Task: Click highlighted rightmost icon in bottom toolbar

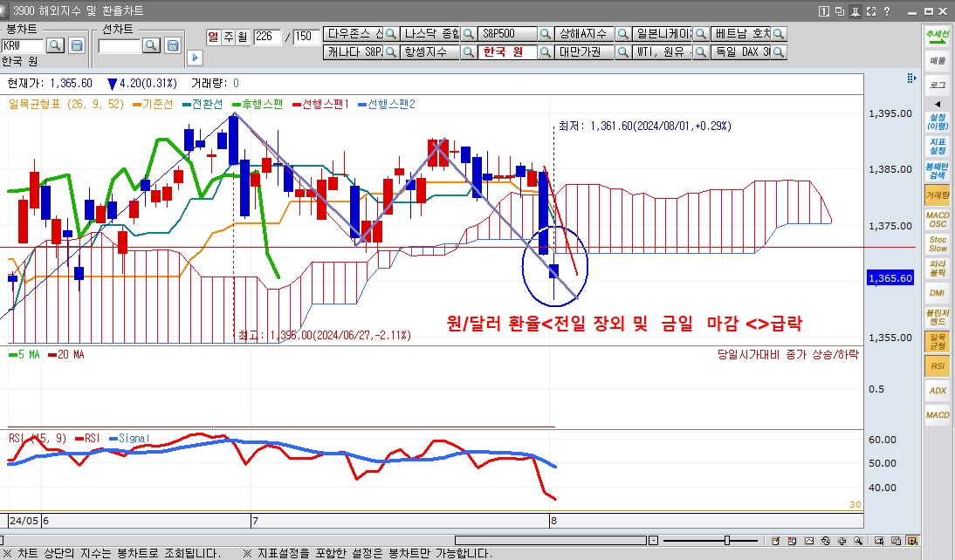Action: pyautogui.click(x=912, y=541)
